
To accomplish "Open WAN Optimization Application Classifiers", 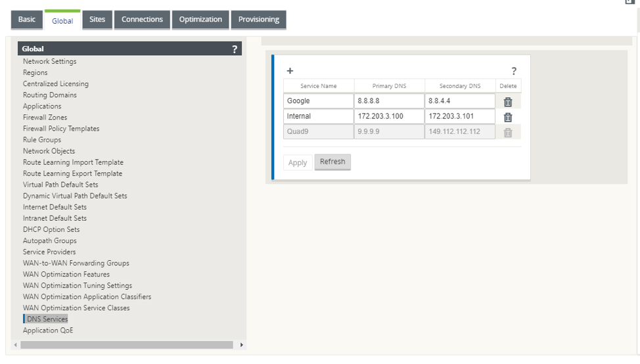I will point(87,297).
